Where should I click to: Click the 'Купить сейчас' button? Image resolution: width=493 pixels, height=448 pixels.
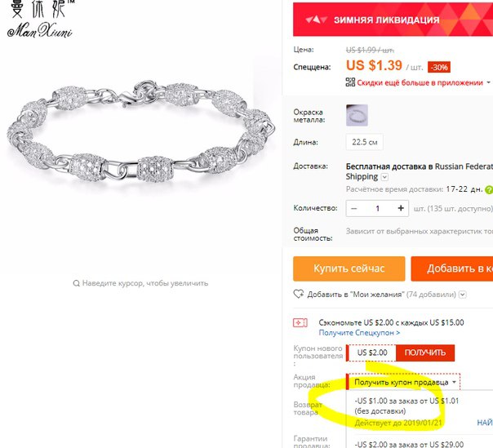tap(349, 268)
